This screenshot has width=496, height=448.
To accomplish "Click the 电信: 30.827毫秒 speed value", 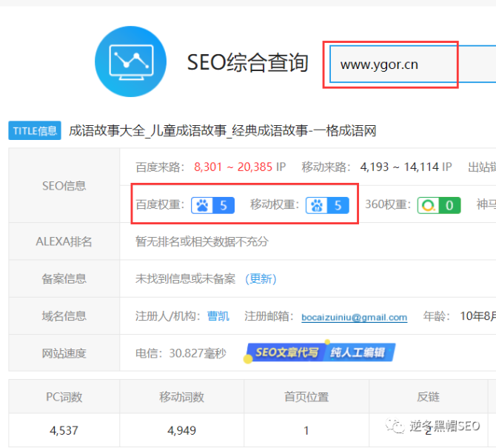I will [x=181, y=353].
